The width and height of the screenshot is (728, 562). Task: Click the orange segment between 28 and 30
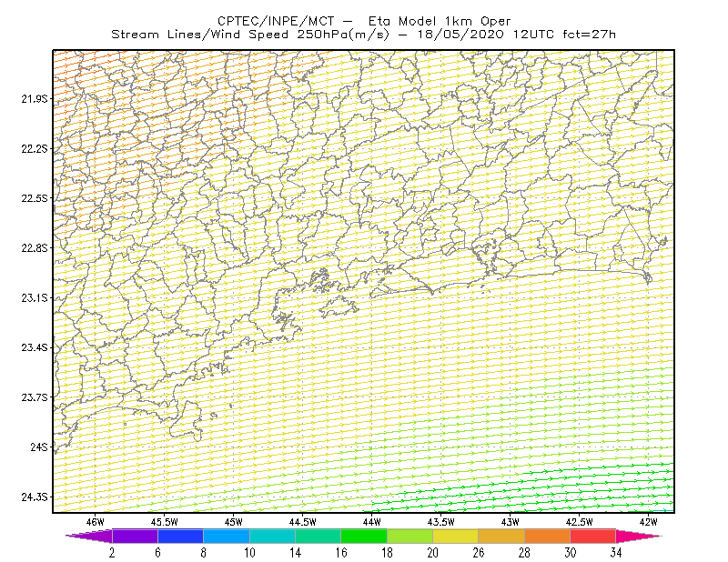click(548, 536)
